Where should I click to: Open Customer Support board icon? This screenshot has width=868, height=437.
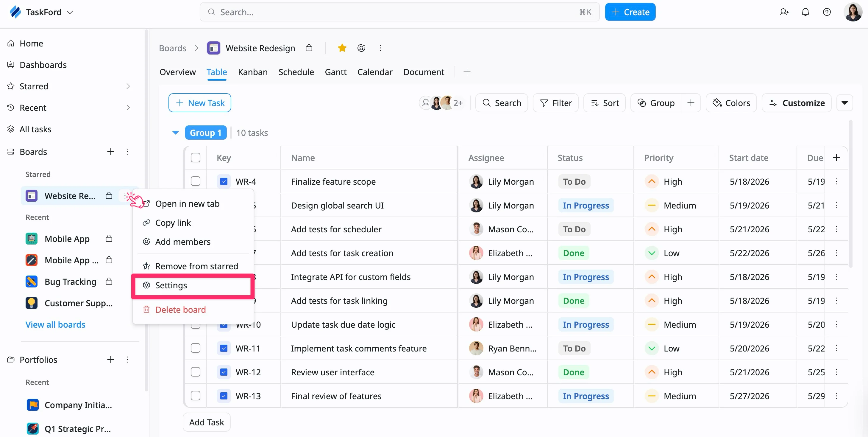(32, 303)
